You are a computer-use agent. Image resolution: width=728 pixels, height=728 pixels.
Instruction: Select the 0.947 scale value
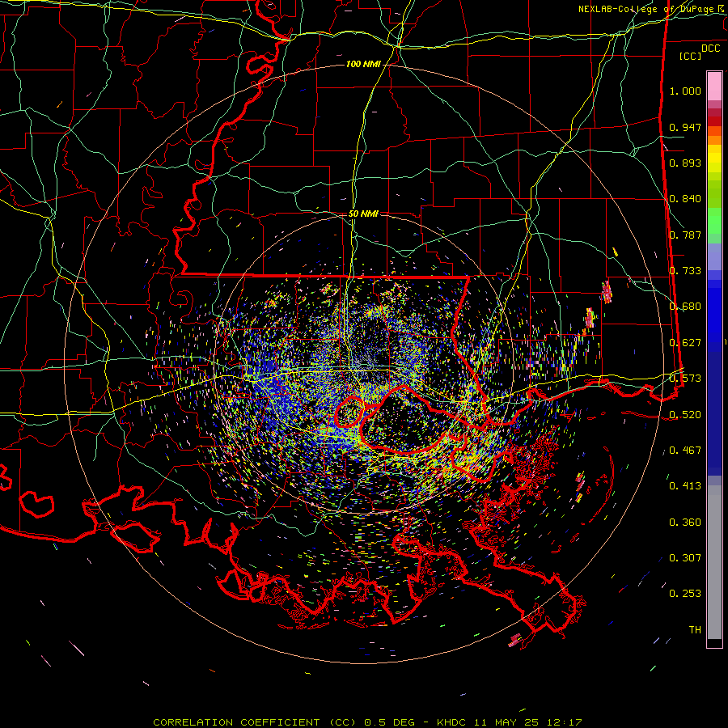pyautogui.click(x=685, y=127)
